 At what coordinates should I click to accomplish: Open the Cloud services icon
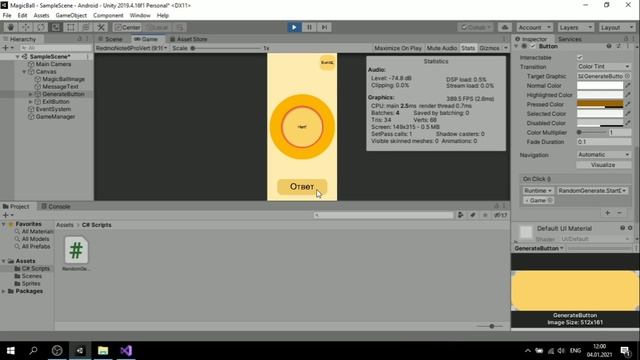coord(504,27)
